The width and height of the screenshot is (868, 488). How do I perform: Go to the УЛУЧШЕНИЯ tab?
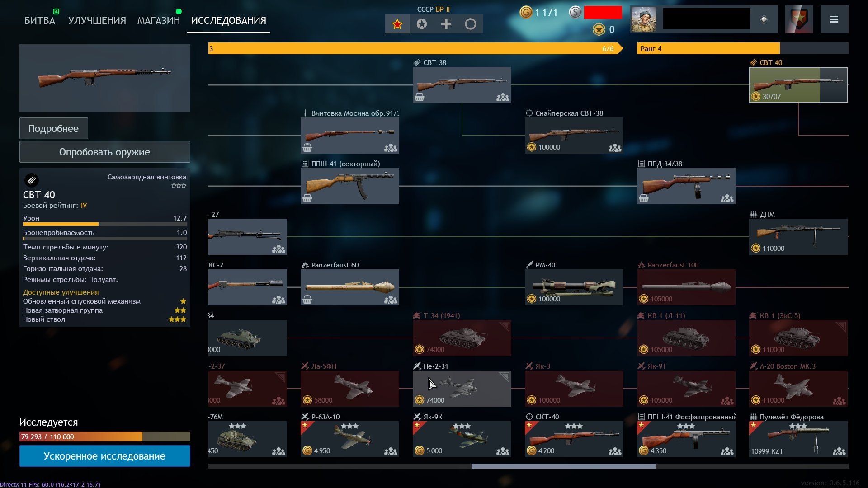pyautogui.click(x=97, y=20)
